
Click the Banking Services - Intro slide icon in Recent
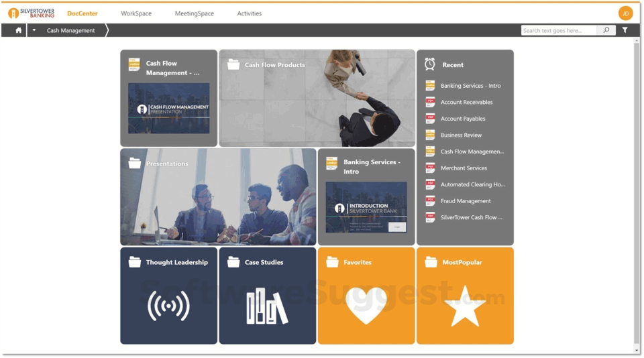430,85
